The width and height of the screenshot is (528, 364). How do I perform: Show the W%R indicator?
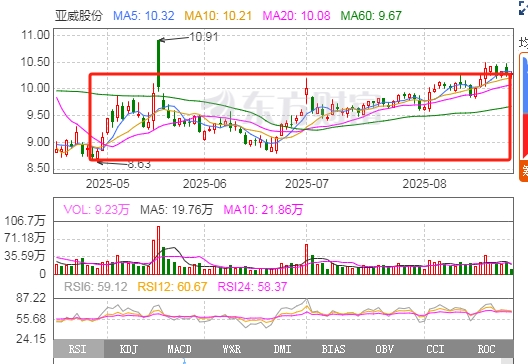(x=232, y=349)
